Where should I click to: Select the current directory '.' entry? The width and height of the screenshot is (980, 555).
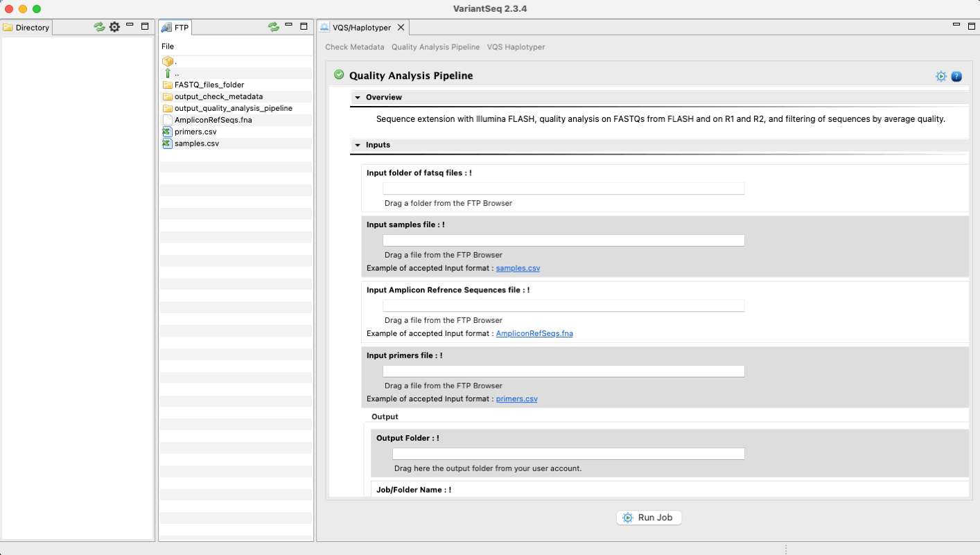point(167,61)
